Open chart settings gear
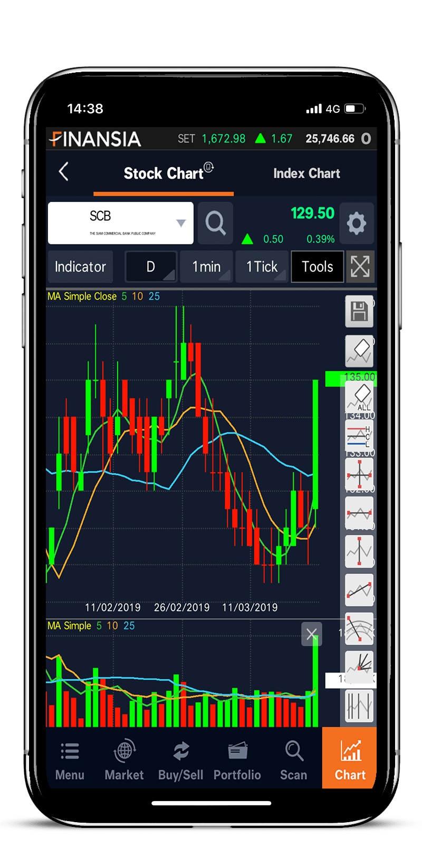The image size is (422, 868). [357, 223]
